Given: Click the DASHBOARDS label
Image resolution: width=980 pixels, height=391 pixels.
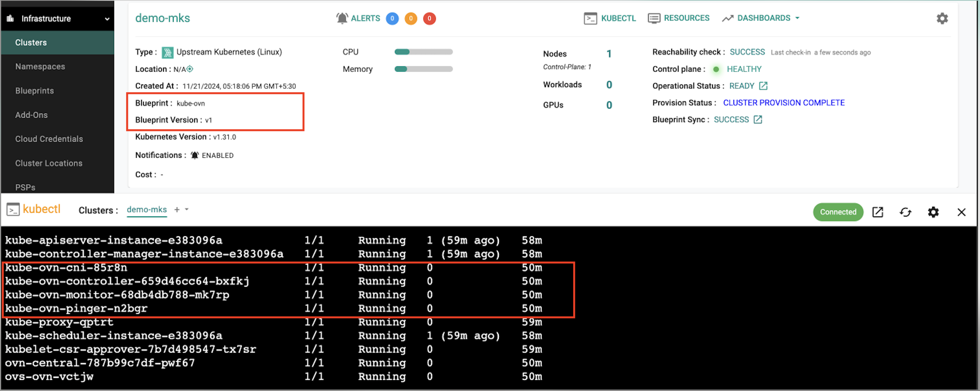Looking at the screenshot, I should 763,18.
